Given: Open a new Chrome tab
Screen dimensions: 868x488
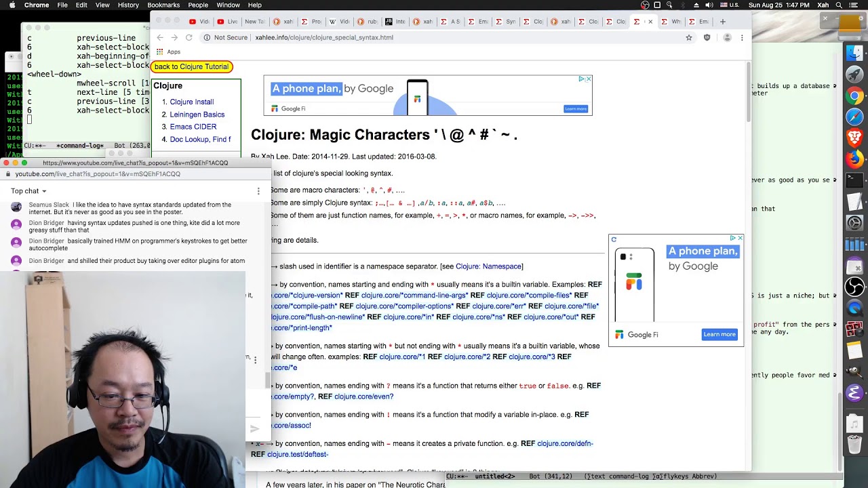Looking at the screenshot, I should pyautogui.click(x=722, y=22).
